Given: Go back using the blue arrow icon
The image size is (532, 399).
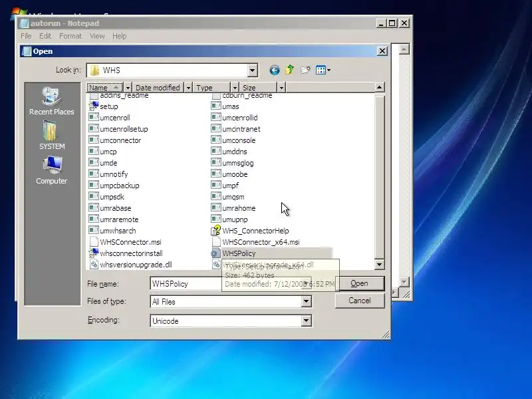Looking at the screenshot, I should coord(275,70).
